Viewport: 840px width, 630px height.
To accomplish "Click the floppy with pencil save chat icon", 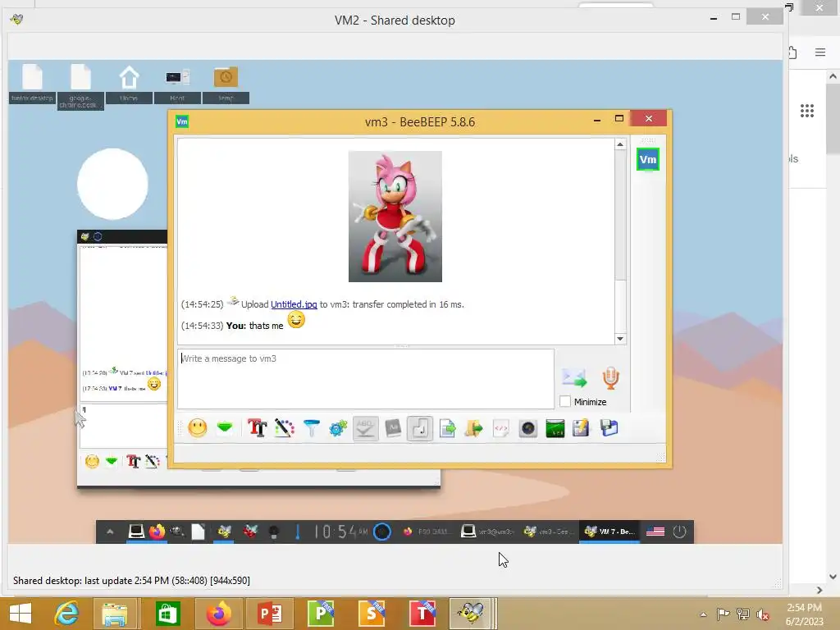I will click(581, 428).
